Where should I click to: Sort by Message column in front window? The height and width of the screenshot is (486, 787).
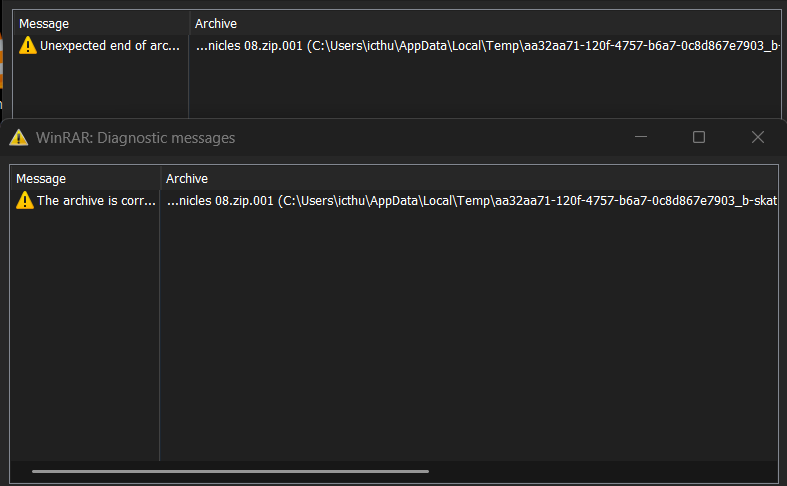(x=85, y=179)
